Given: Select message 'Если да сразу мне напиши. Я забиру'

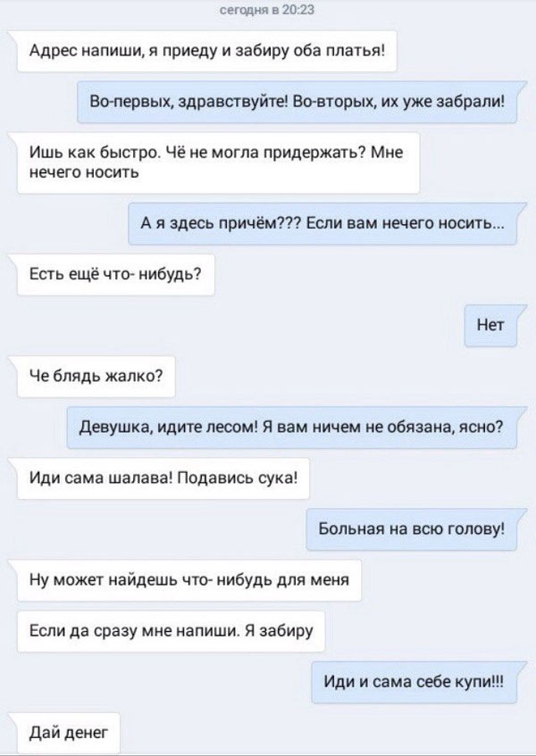Looking at the screenshot, I should pyautogui.click(x=171, y=631).
